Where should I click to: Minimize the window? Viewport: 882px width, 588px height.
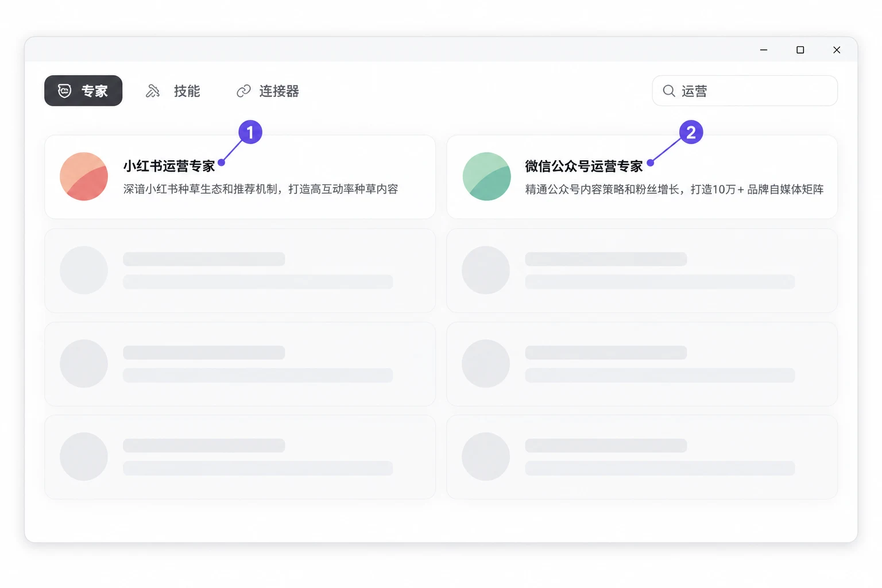click(764, 50)
